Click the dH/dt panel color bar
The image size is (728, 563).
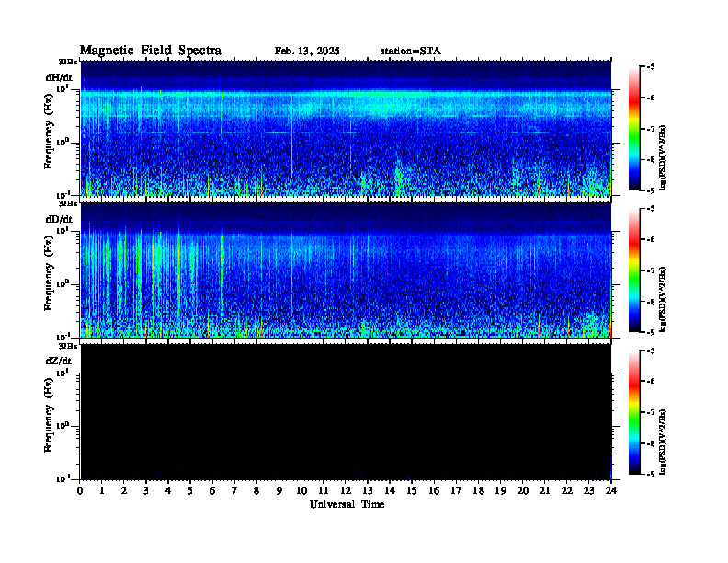[634, 129]
